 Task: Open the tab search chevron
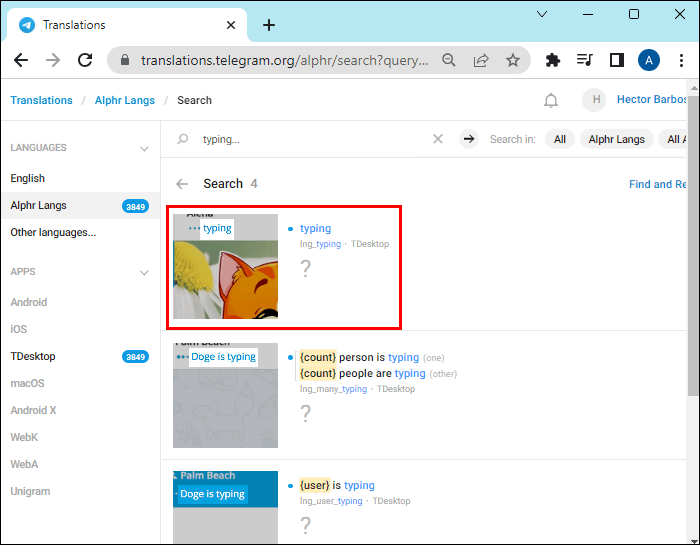[542, 14]
